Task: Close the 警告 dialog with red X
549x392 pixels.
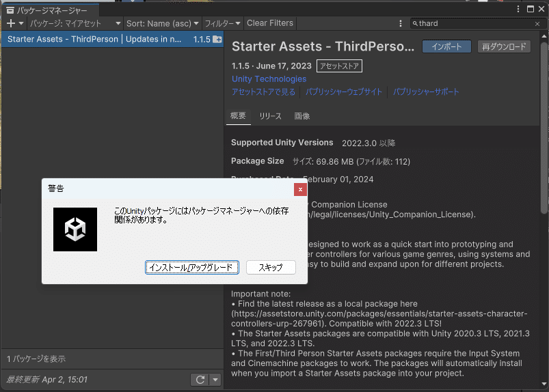Action: (x=300, y=190)
